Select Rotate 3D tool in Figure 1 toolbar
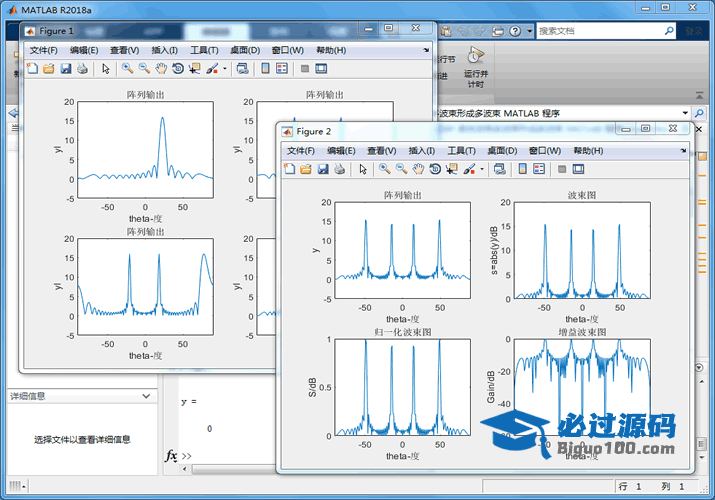Screen dimensions: 715x500 pos(178,69)
